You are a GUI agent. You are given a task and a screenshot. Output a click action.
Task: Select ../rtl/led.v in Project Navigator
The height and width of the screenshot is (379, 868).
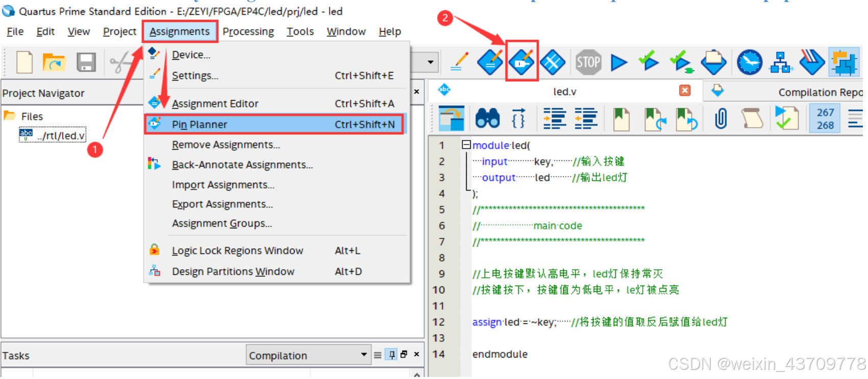53,135
